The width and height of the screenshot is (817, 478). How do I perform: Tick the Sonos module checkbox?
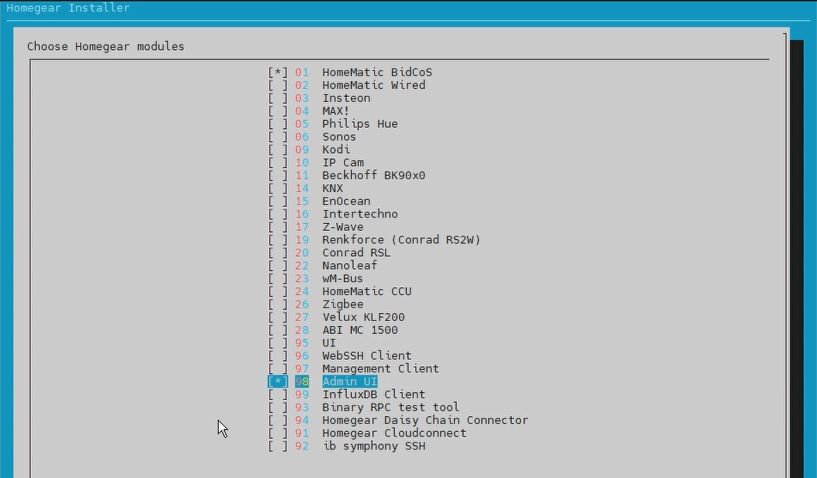pos(278,137)
